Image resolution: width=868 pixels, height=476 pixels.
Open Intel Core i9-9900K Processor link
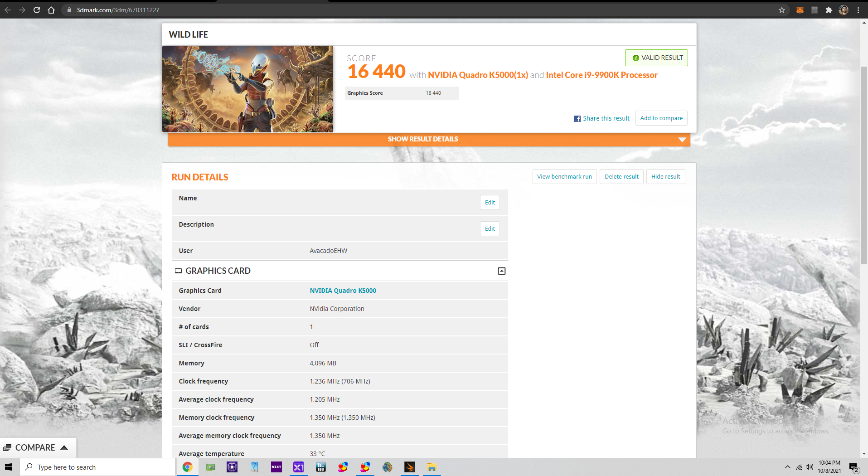tap(601, 75)
